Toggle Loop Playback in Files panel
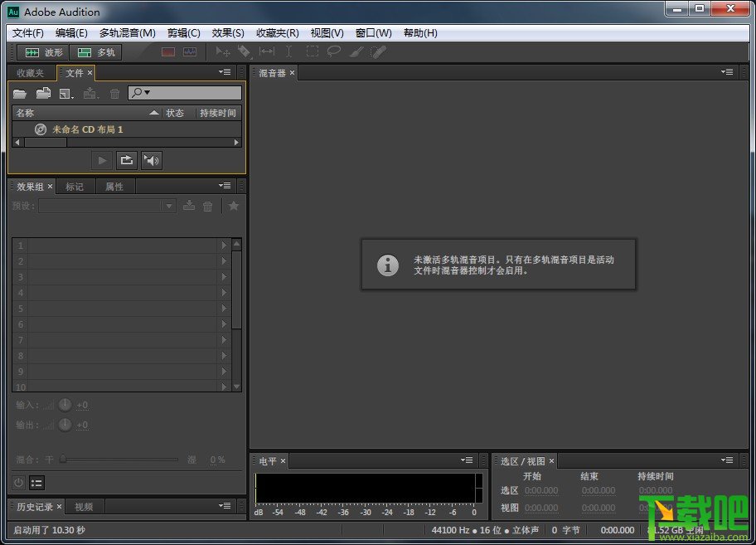Viewport: 756px width, 545px height. click(x=126, y=161)
